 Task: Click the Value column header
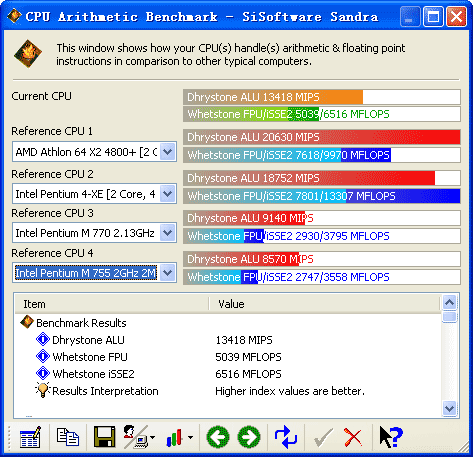[324, 304]
